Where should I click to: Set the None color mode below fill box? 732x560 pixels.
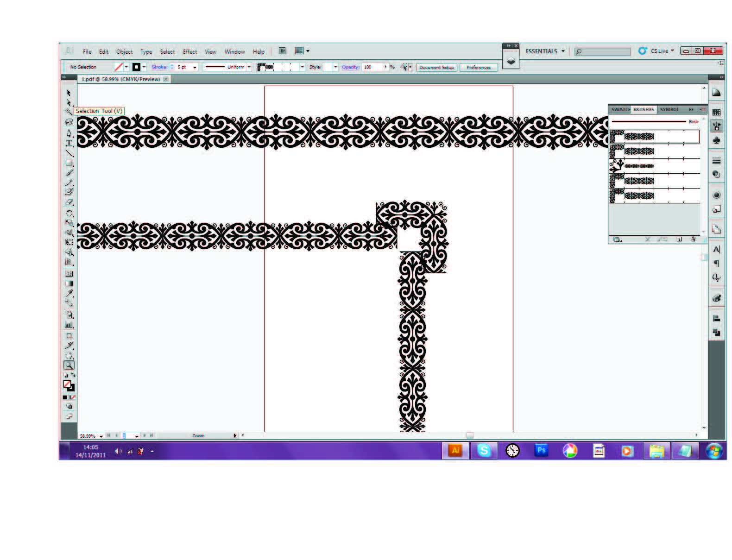point(73,397)
